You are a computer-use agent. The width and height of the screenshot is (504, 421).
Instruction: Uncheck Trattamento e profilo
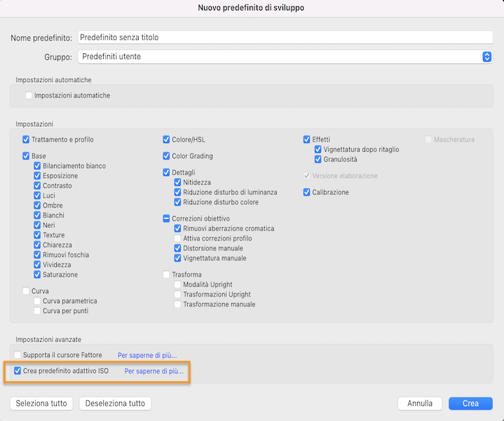pos(27,140)
